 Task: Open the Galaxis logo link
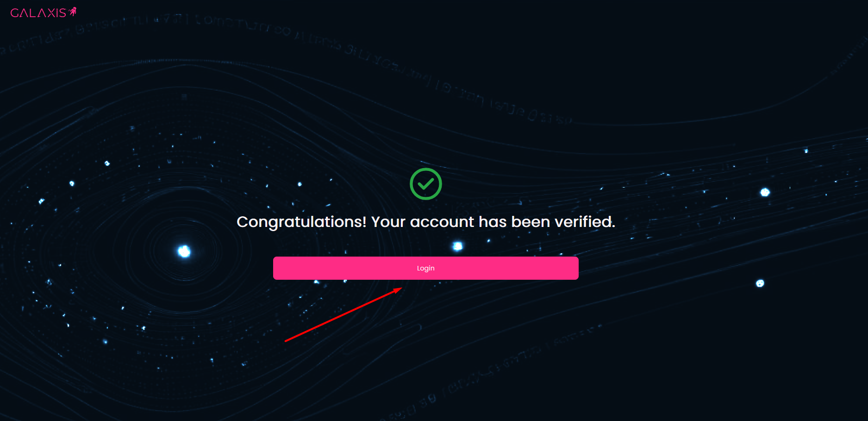click(39, 13)
